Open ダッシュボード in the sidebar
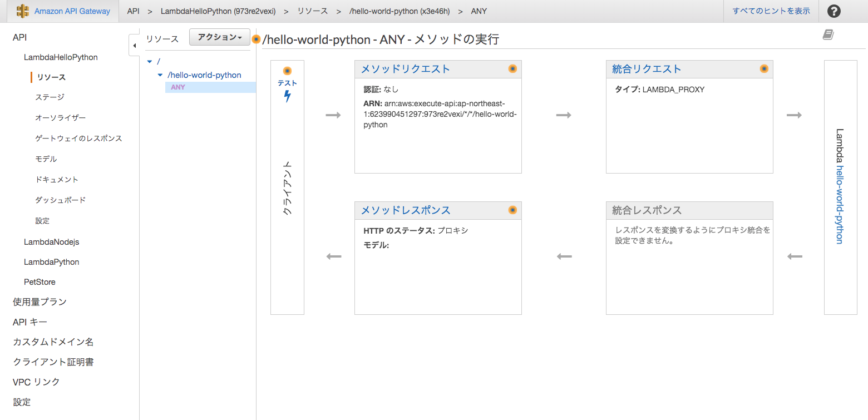Viewport: 868px width, 420px height. (x=60, y=200)
